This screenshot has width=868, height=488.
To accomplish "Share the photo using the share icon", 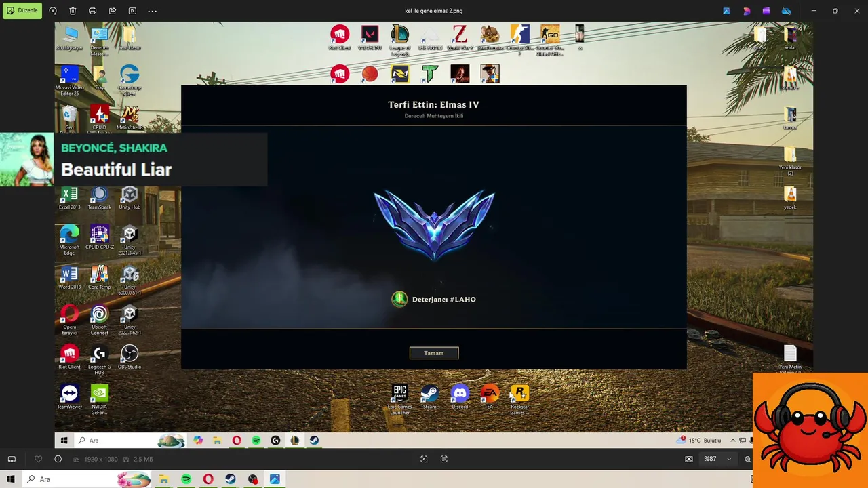I will [x=113, y=11].
